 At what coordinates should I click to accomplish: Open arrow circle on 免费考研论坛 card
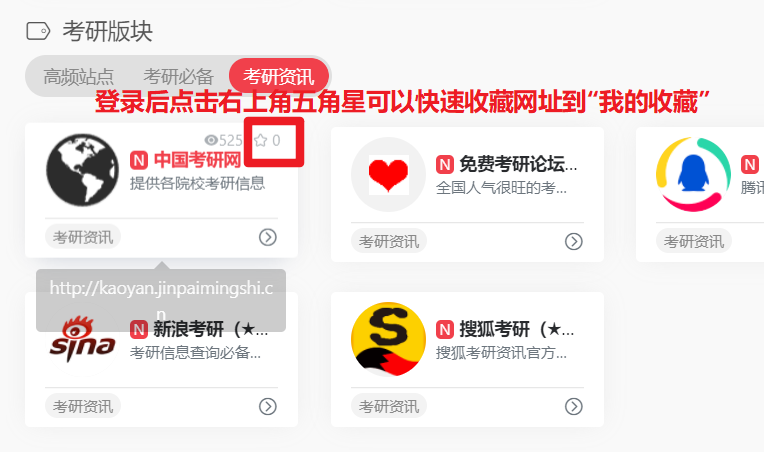(x=573, y=241)
